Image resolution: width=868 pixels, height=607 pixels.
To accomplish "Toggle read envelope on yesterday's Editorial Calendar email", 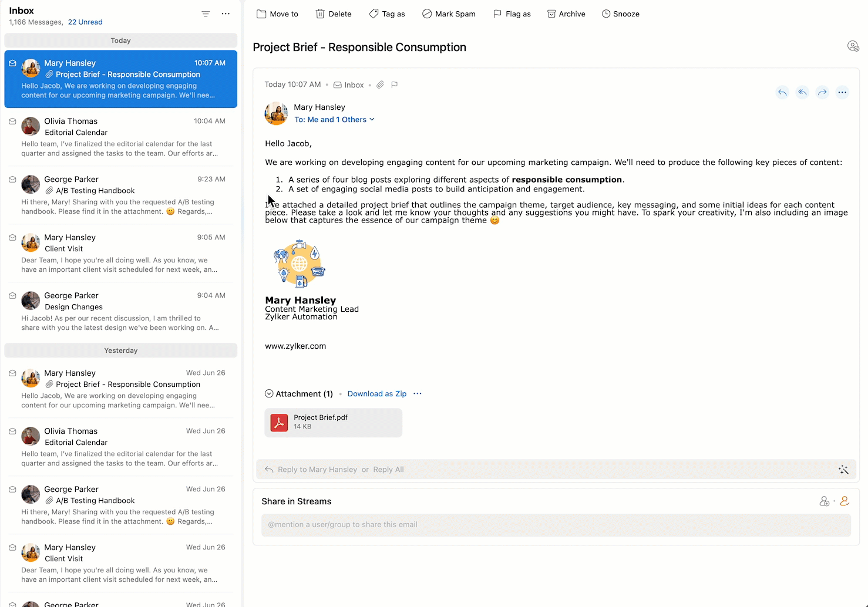I will pyautogui.click(x=12, y=431).
